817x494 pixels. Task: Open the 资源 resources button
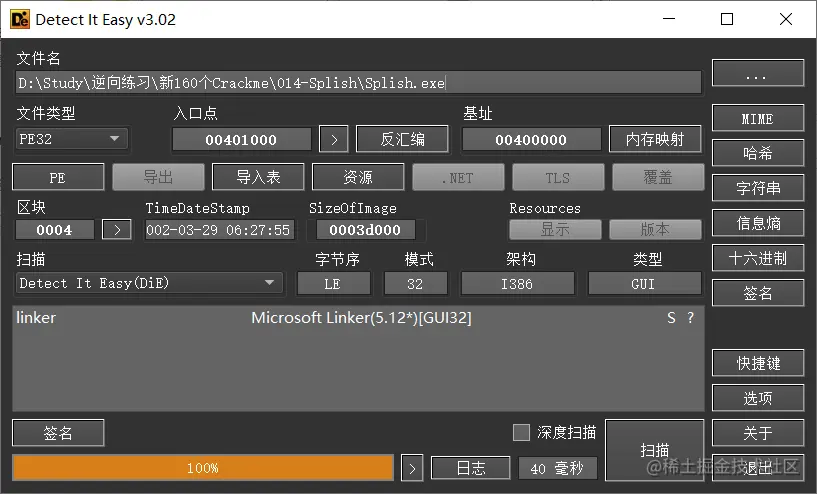pyautogui.click(x=358, y=177)
